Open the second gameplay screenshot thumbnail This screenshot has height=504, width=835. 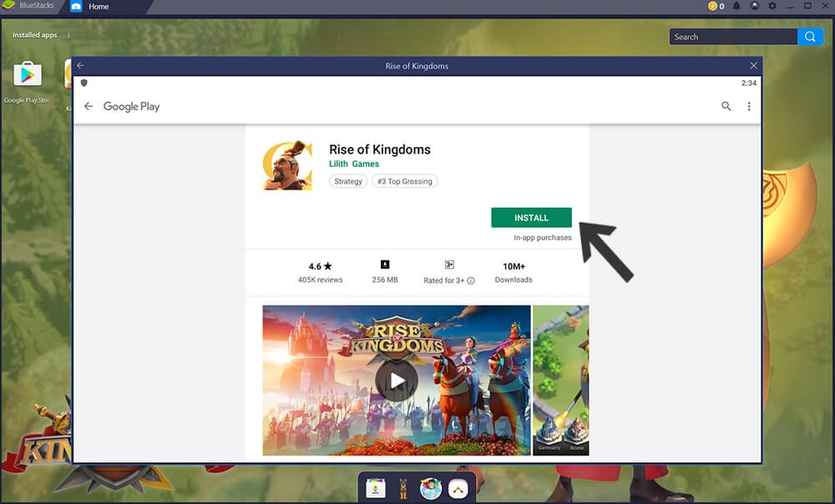click(561, 380)
